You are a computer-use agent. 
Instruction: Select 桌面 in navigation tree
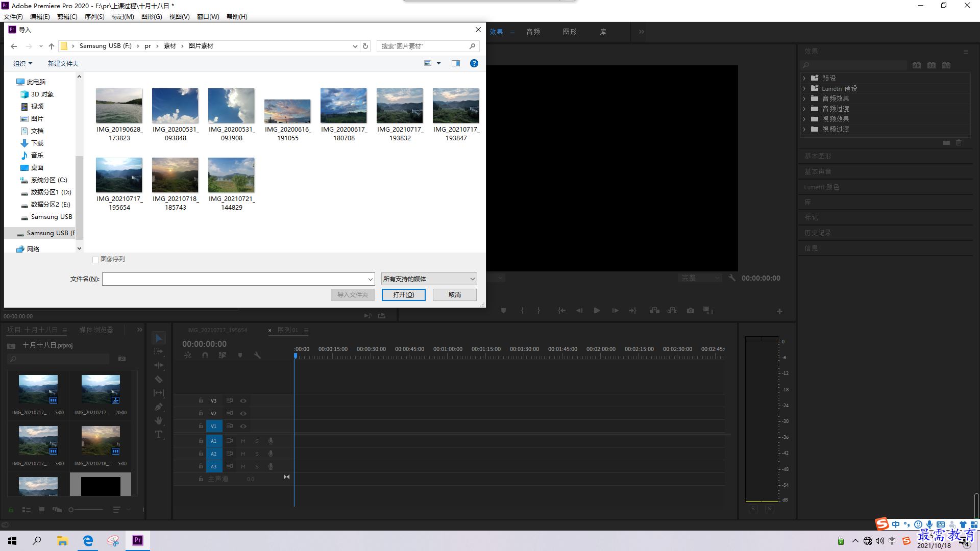coord(32,168)
